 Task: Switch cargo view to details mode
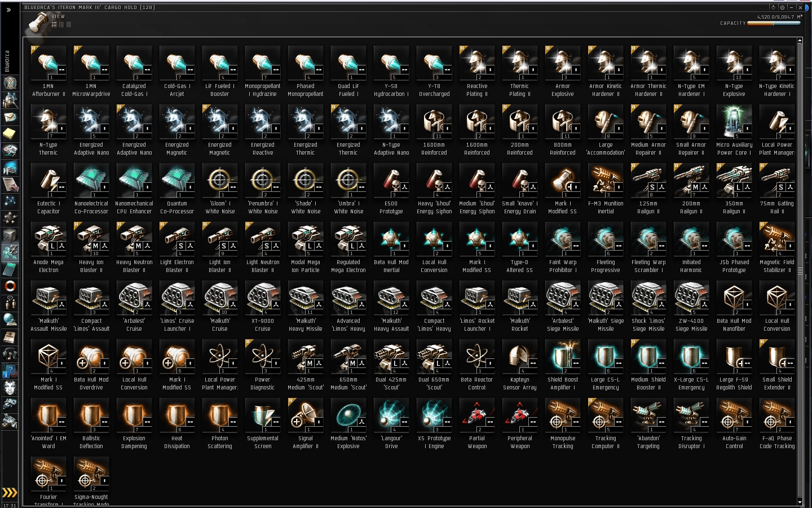click(x=61, y=24)
